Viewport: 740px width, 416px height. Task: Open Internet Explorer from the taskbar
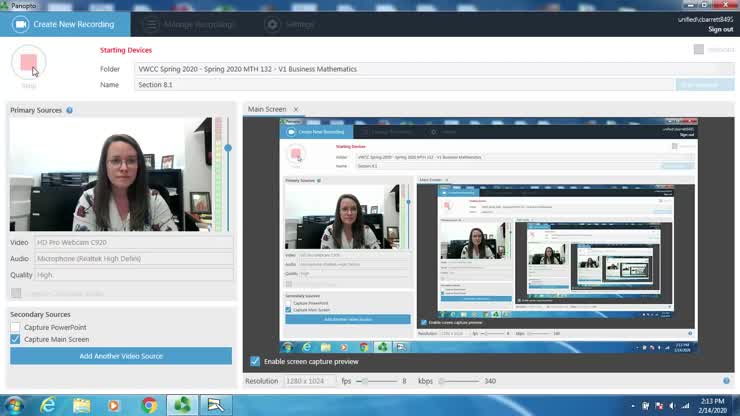[47, 404]
